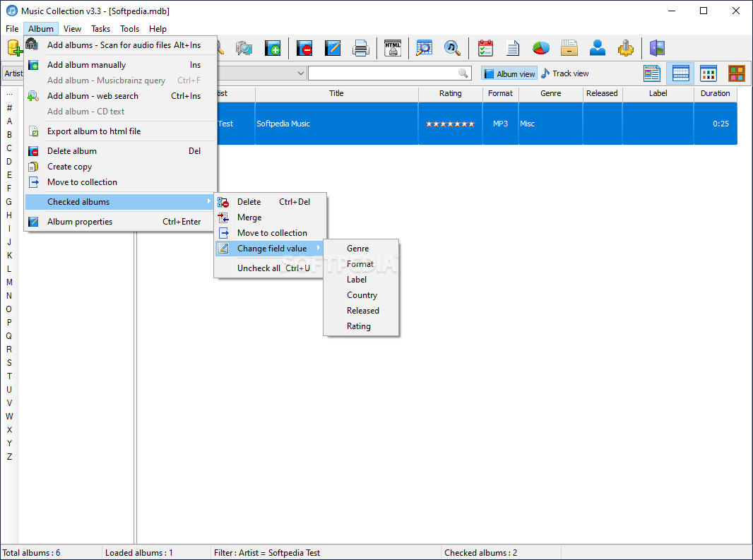This screenshot has height=560, width=753.
Task: Open the filter value dropdown arrow
Action: point(301,73)
